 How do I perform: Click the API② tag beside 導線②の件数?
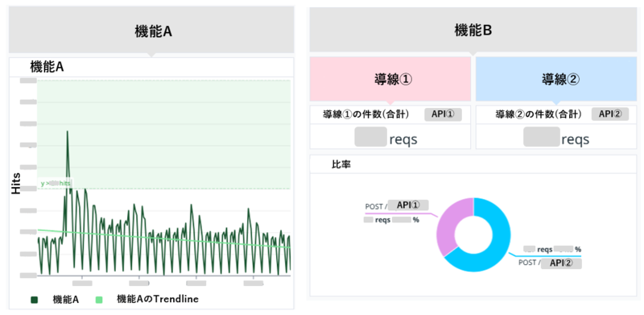[x=610, y=114]
